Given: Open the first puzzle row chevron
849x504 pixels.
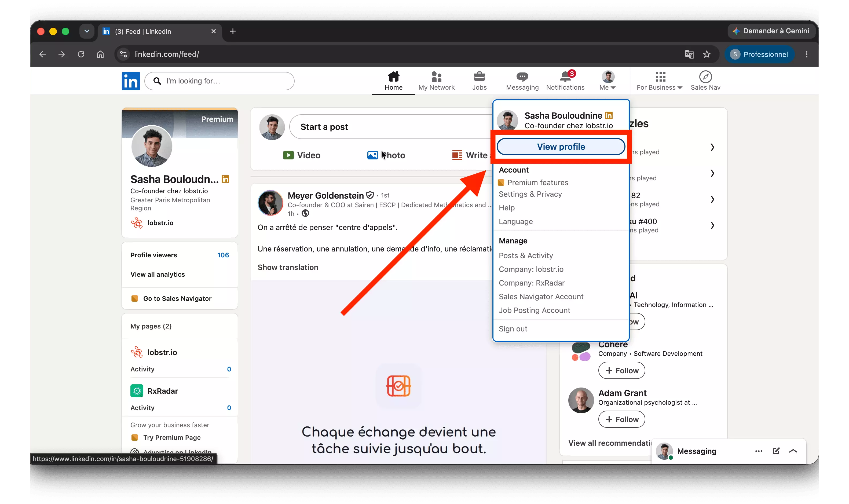Looking at the screenshot, I should click(x=712, y=147).
